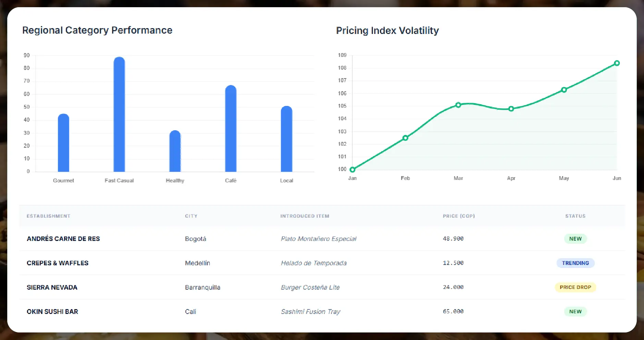Click the NEW badge for Andrés Carne de Res
644x340 pixels.
[x=575, y=239]
